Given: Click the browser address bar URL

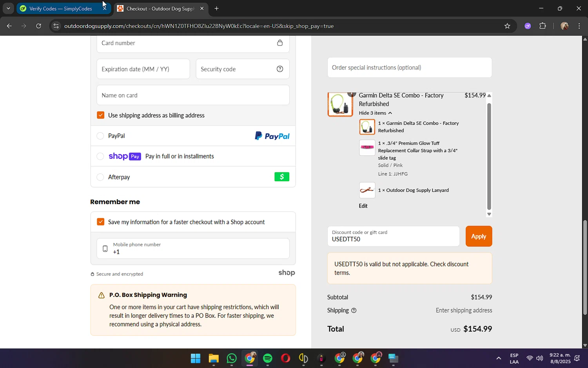Looking at the screenshot, I should pyautogui.click(x=199, y=26).
